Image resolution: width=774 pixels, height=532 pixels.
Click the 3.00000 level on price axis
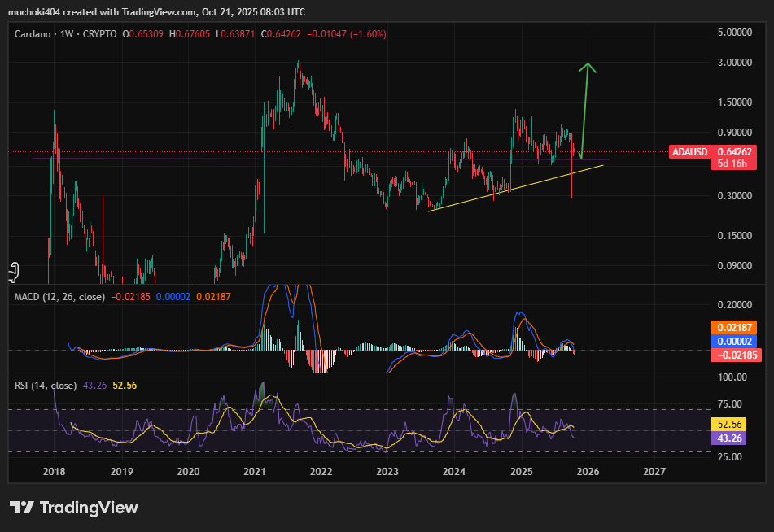[x=734, y=62]
